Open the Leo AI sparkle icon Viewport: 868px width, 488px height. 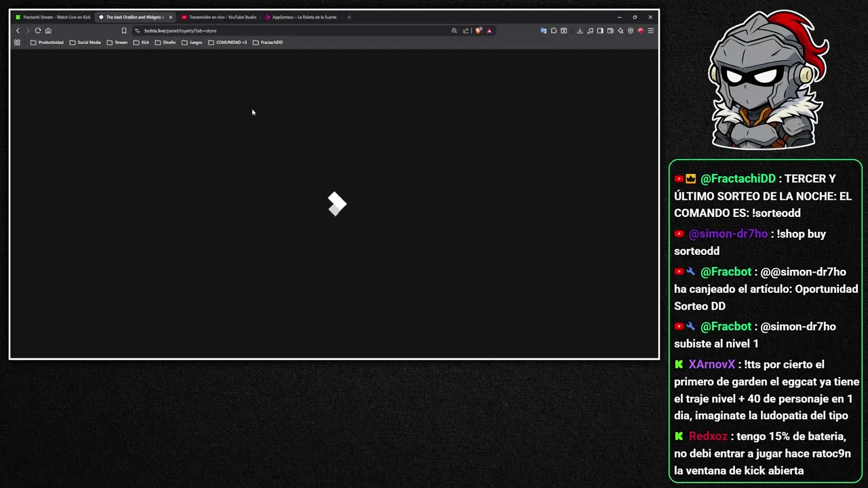pos(620,30)
